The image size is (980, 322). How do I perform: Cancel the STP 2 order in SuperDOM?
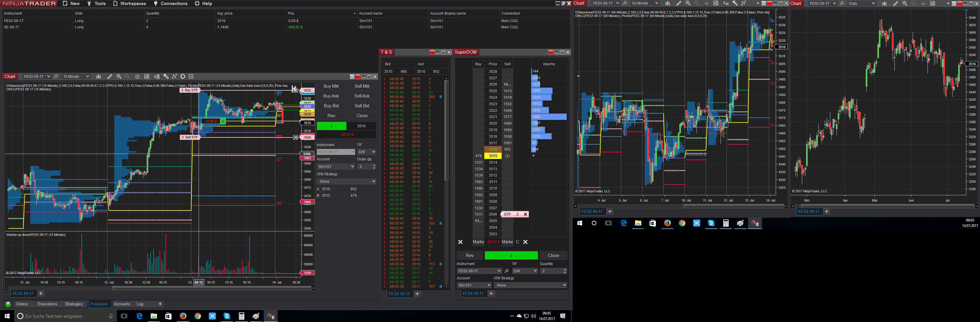[x=525, y=214]
